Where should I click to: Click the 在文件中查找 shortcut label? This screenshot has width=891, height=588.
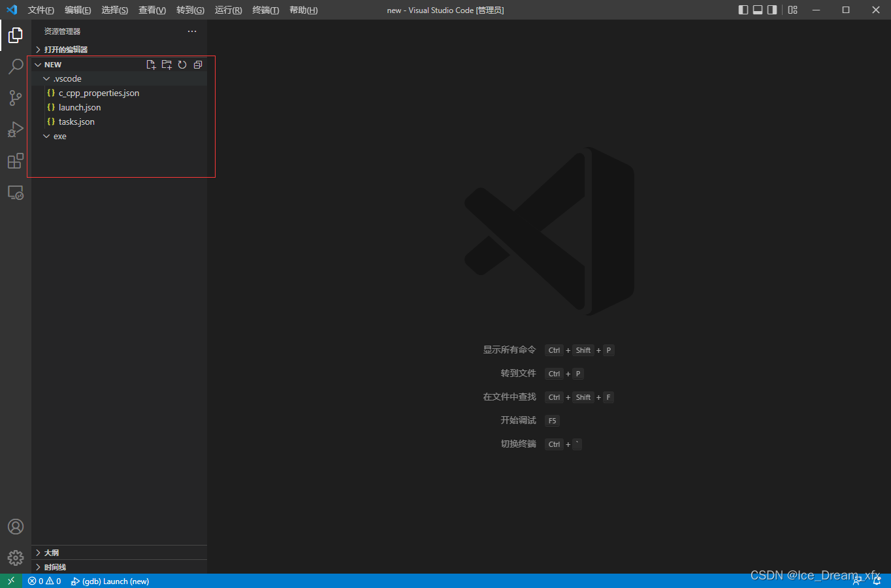pyautogui.click(x=510, y=397)
